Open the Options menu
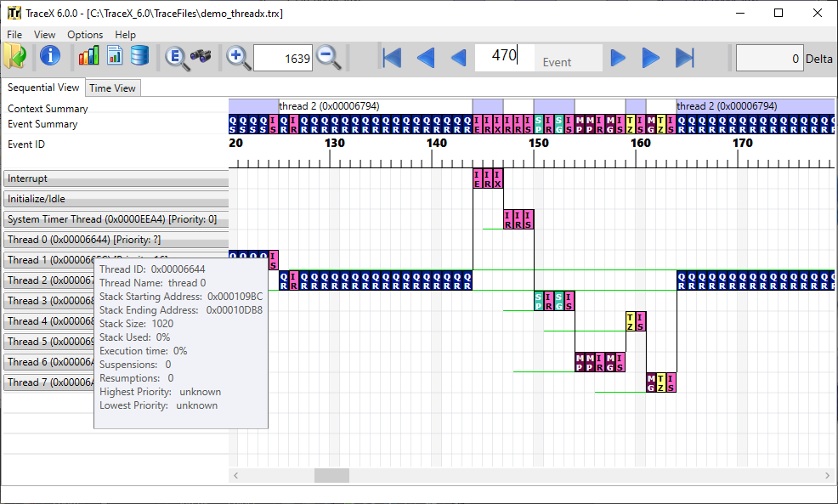The image size is (838, 504). pyautogui.click(x=85, y=34)
